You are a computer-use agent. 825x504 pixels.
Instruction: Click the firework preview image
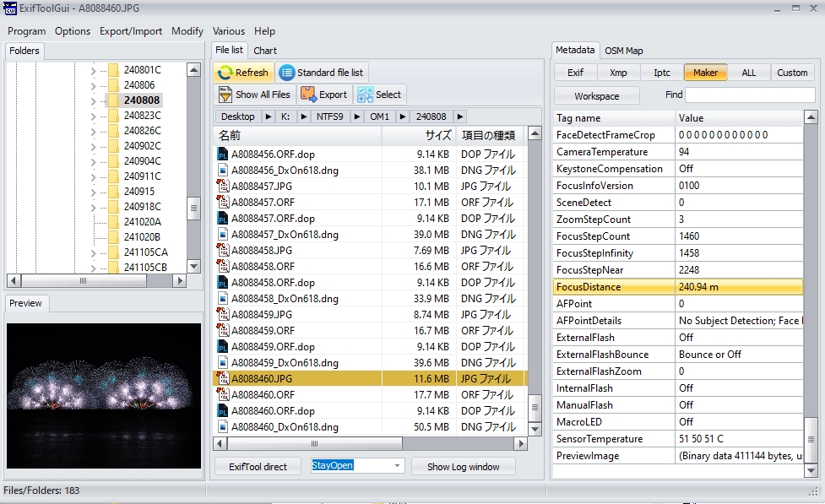[x=104, y=396]
